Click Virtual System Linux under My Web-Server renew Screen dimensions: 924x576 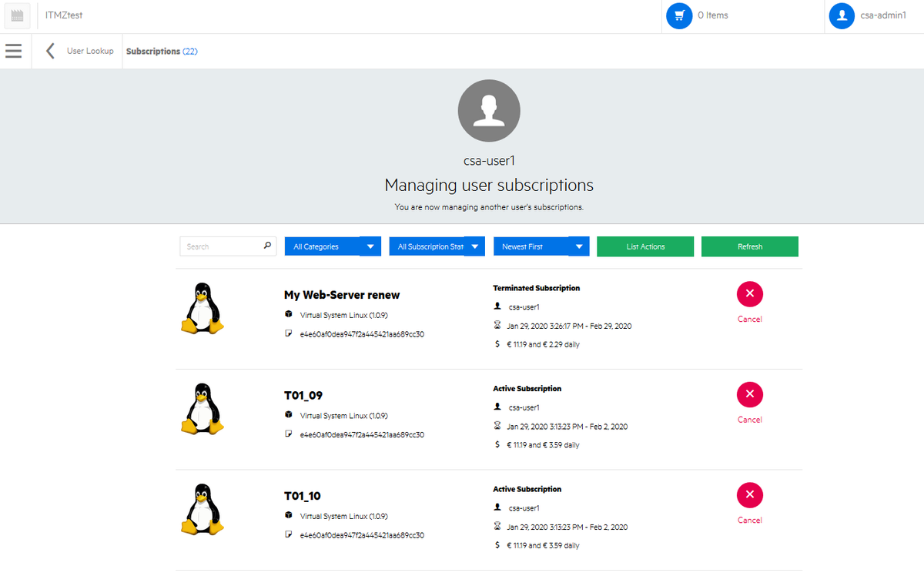343,315
